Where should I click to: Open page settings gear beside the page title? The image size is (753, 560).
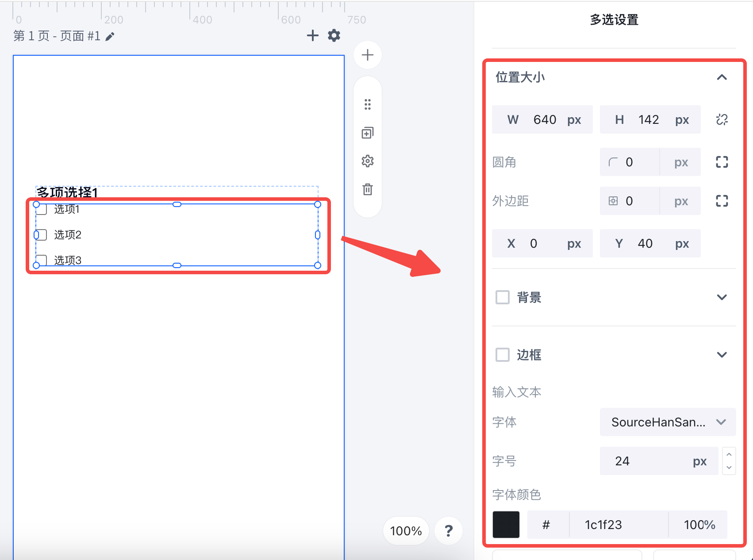coord(334,35)
